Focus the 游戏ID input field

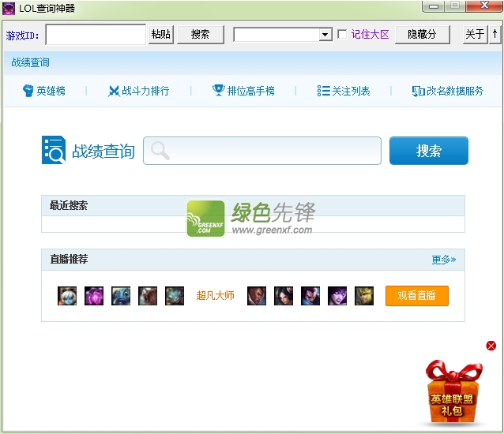coord(96,35)
